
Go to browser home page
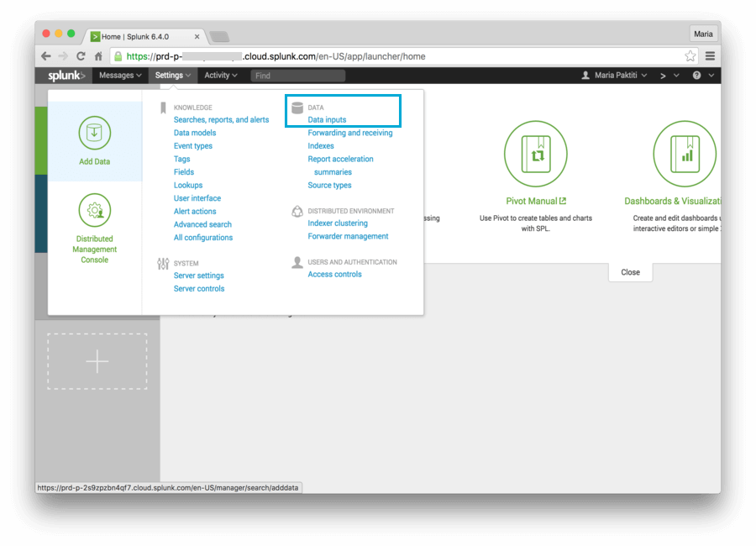pyautogui.click(x=98, y=56)
